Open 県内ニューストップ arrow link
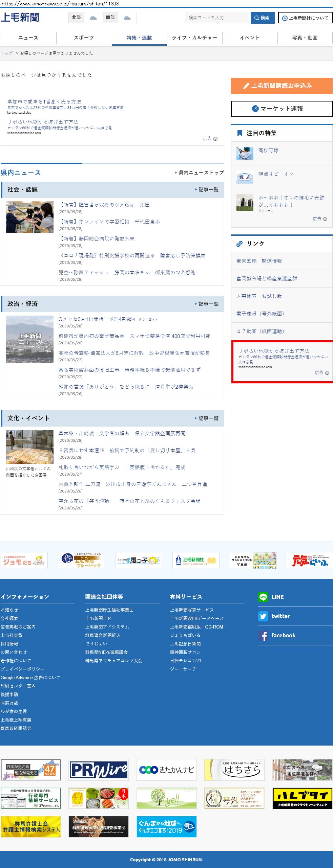 pos(200,173)
